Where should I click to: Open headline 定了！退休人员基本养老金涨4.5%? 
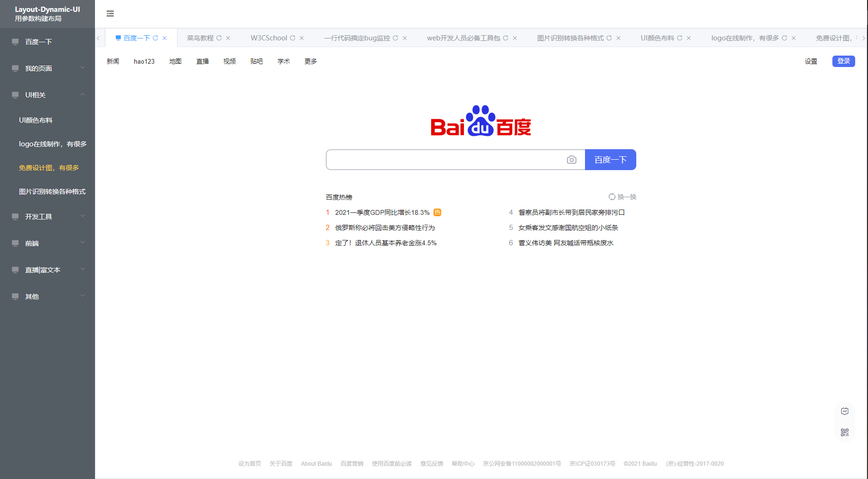[x=386, y=243]
